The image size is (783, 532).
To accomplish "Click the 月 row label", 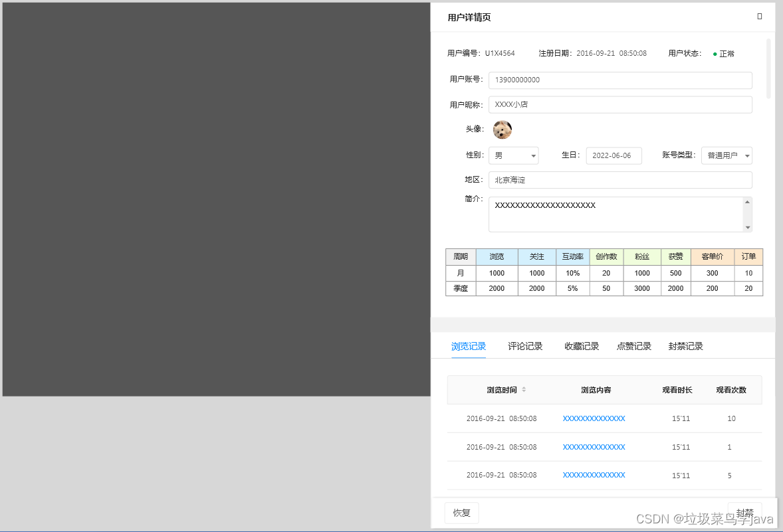I will [461, 273].
